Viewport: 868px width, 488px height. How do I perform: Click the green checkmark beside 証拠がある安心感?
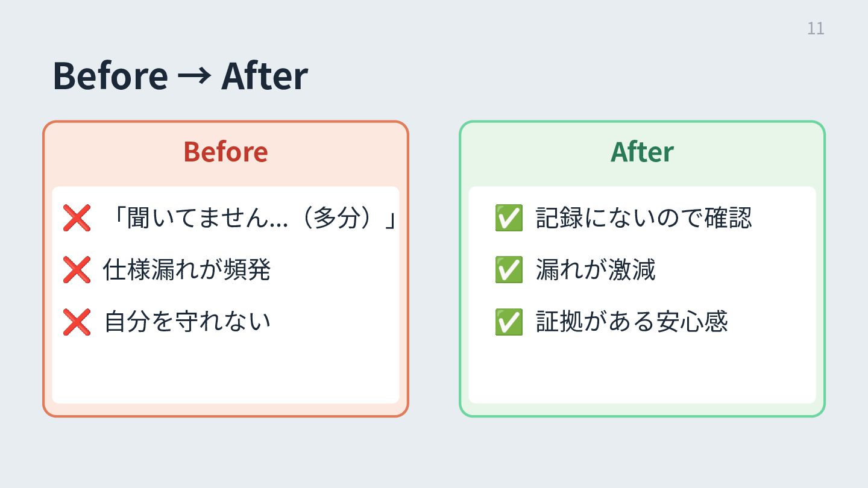coord(508,322)
